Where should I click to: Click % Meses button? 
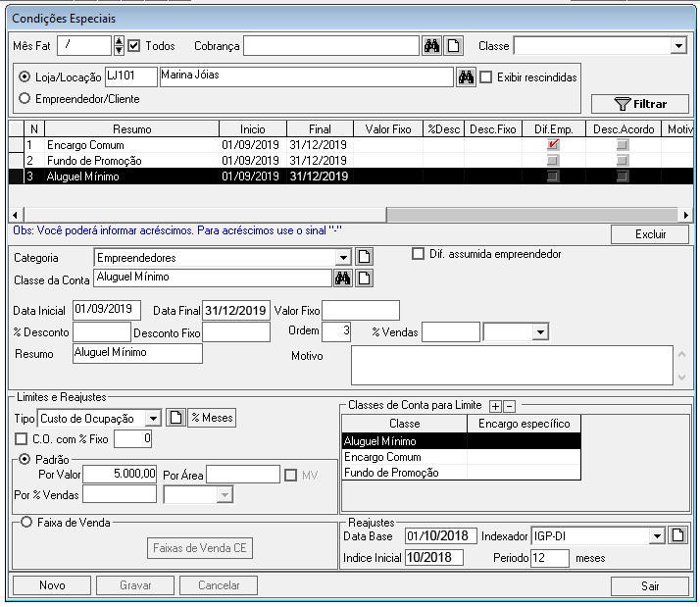tap(212, 418)
